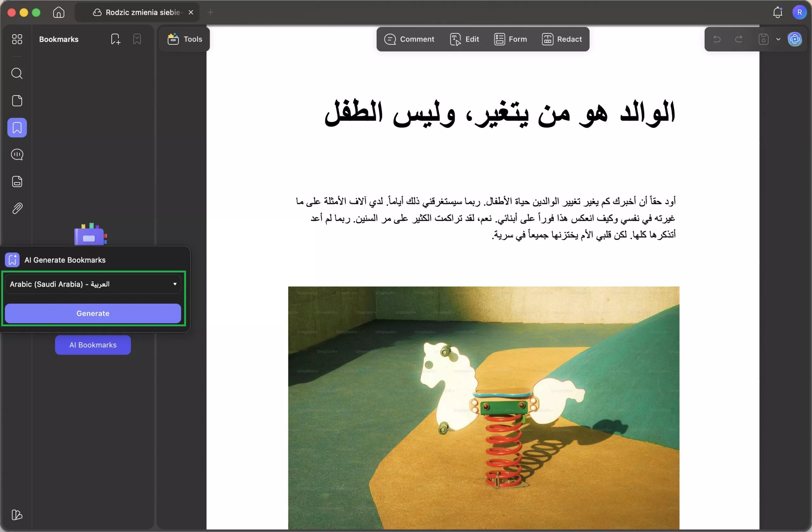The width and height of the screenshot is (812, 532).
Task: Open the thumbnails grid view icon
Action: pyautogui.click(x=17, y=39)
